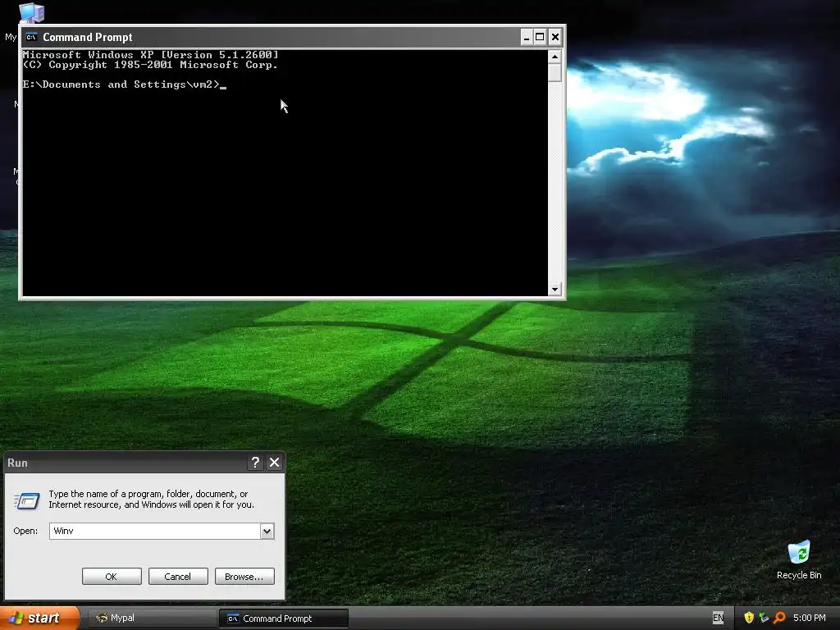
Task: Click the prompt line E:\Documents and Settings\vm2>
Action: (121, 84)
